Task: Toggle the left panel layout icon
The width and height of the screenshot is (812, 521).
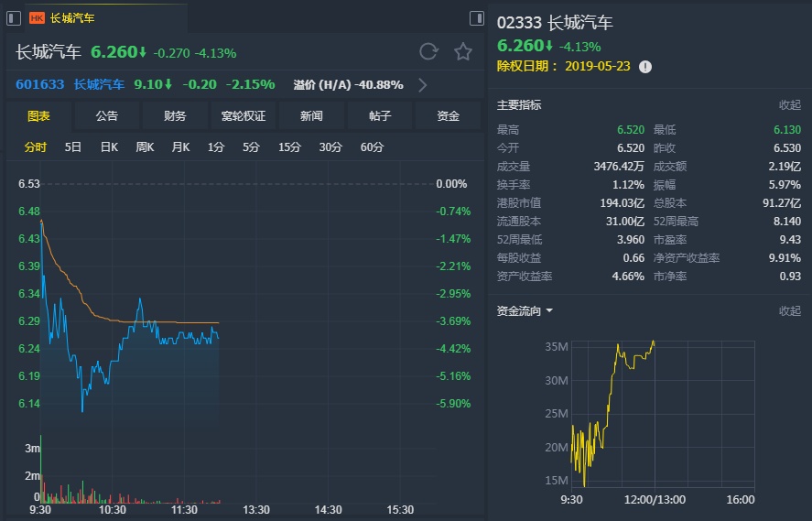Action: 14,17
